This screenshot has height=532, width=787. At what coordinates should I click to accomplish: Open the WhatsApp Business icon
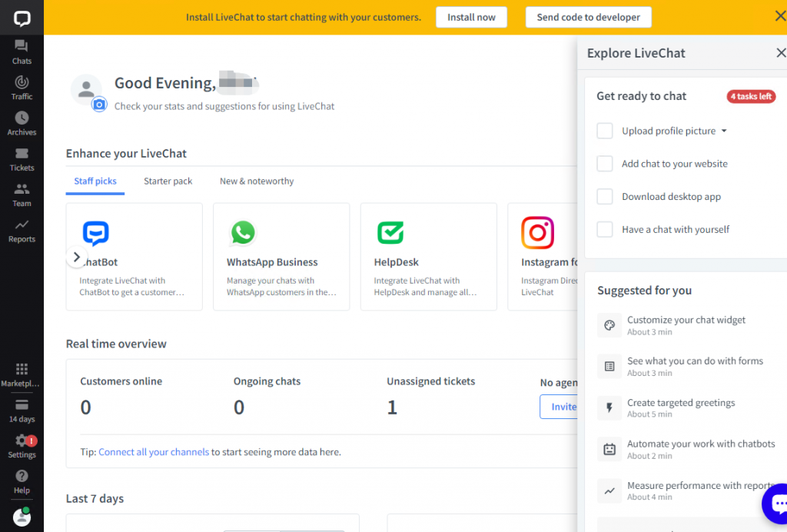click(x=243, y=233)
